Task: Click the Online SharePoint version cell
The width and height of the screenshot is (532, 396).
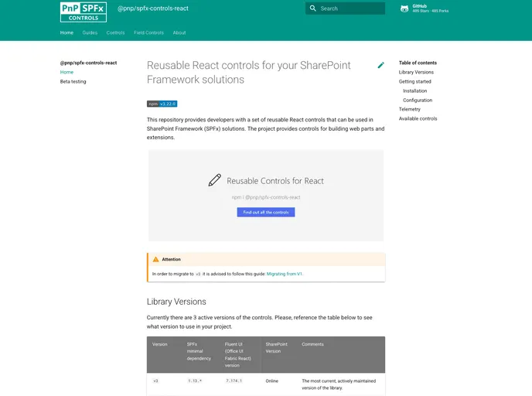Action: click(x=271, y=381)
